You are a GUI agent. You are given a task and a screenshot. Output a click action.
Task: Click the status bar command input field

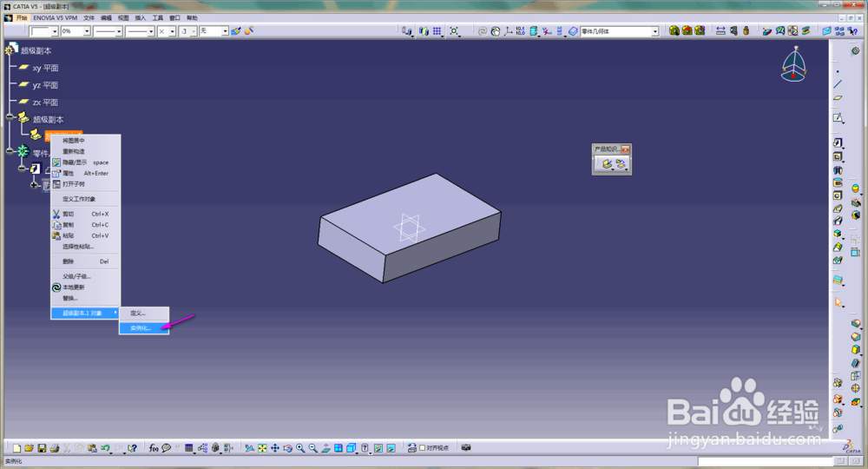(x=765, y=461)
